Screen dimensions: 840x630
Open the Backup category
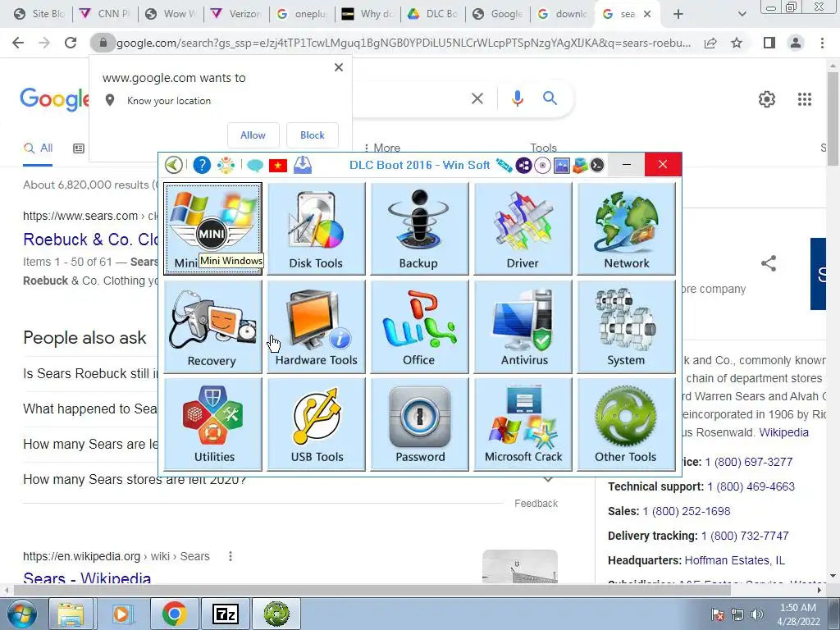point(419,229)
